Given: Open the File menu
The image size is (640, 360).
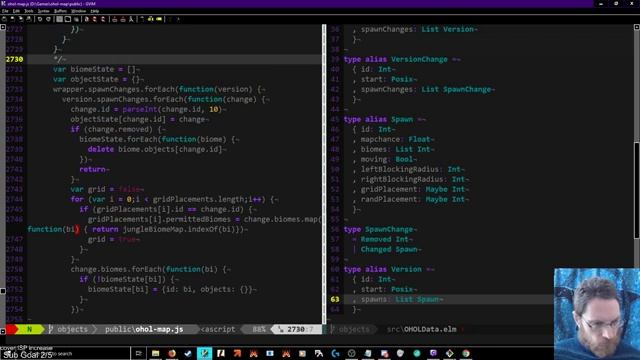Looking at the screenshot, I should coord(5,11).
